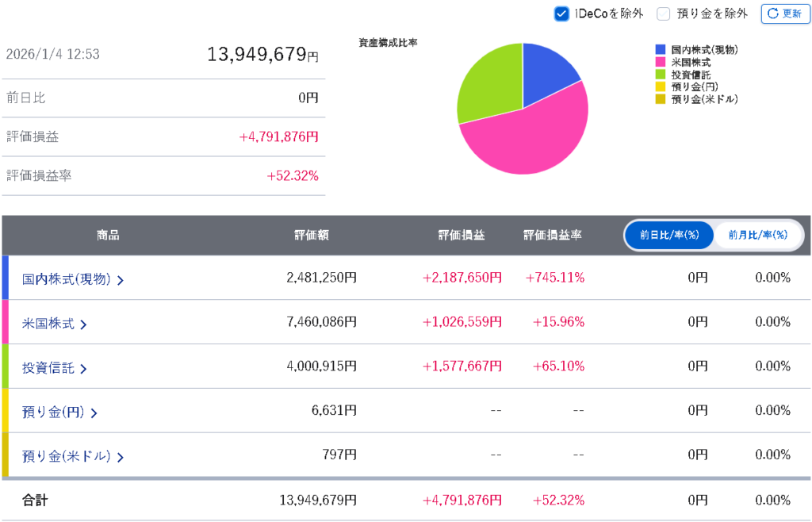Enable the 預り金を除外 checkbox
Screen dimensions: 812x522
(664, 13)
